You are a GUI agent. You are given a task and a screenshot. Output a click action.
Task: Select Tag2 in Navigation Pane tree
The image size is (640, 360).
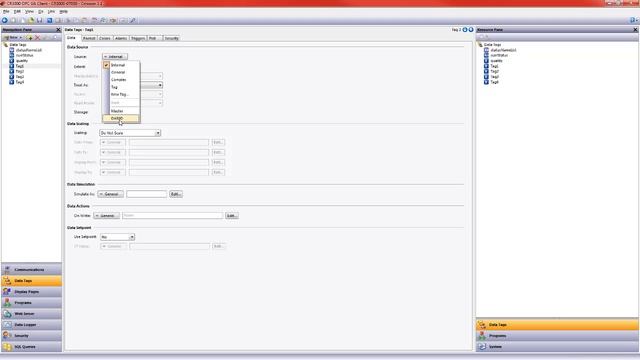[20, 71]
